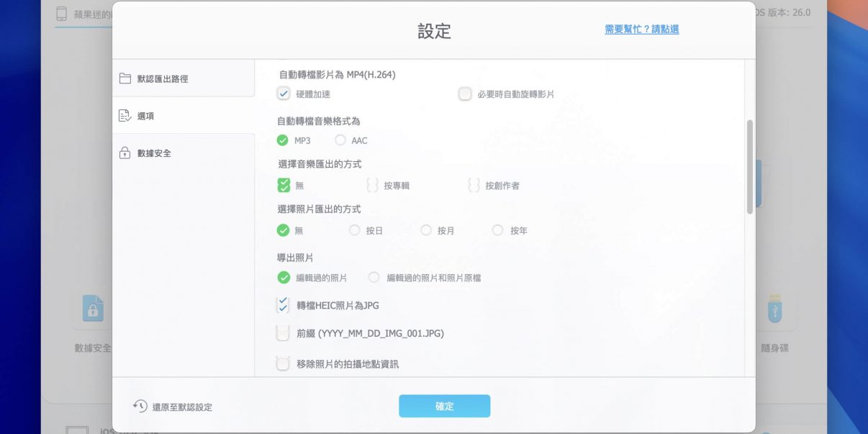Open the 需要幫忙？請點選 help link
Image resolution: width=868 pixels, height=434 pixels.
[641, 30]
